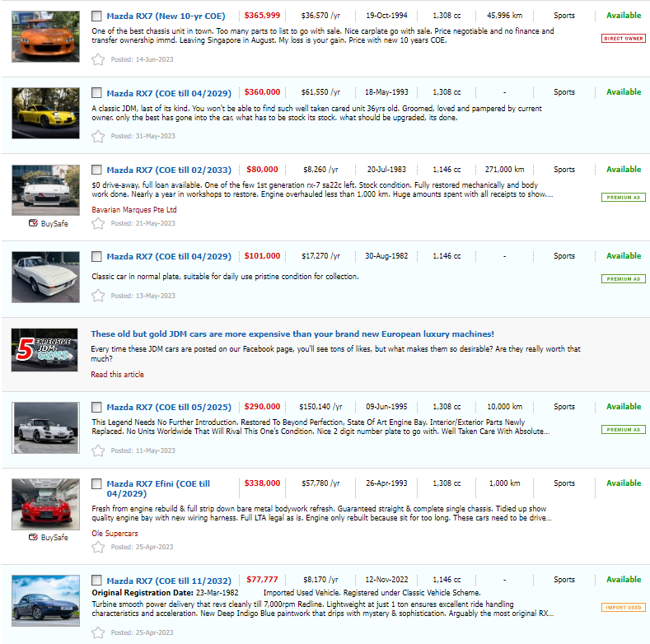
Task: Star the $365,999 Mazda RX7 listing
Action: tap(98, 59)
